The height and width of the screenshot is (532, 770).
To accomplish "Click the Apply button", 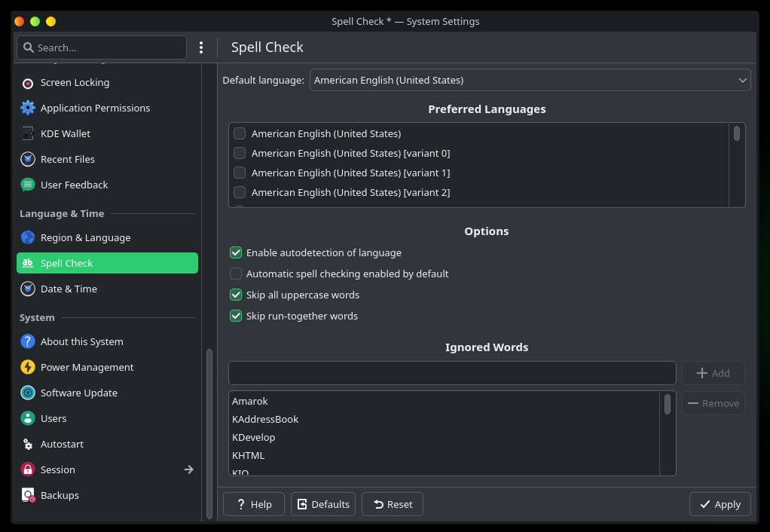I will (720, 505).
